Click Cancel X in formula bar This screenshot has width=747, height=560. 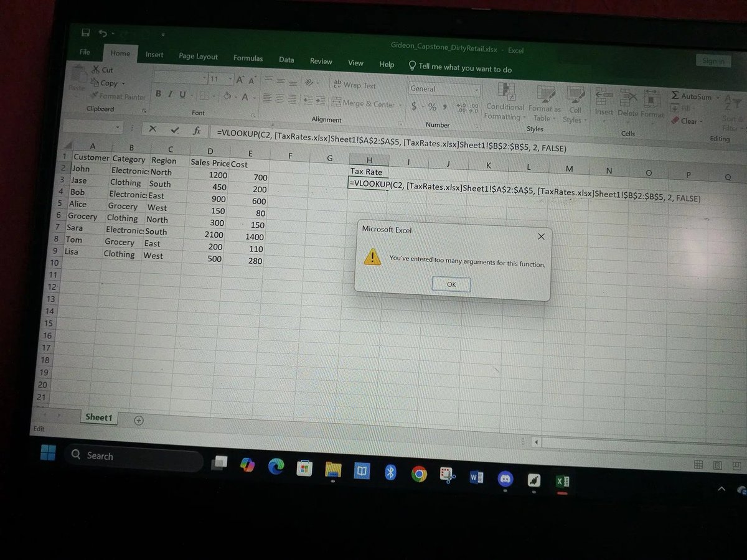pyautogui.click(x=153, y=129)
